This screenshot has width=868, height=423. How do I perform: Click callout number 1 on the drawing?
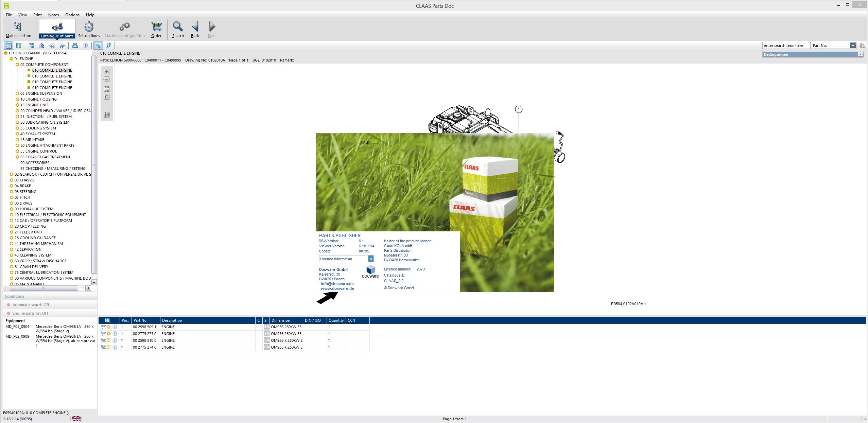519,109
